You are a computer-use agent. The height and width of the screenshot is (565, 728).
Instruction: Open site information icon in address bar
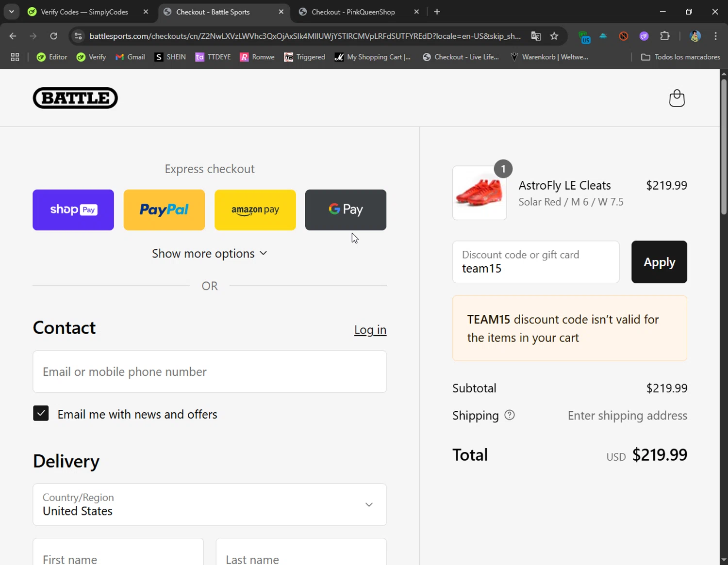click(x=78, y=36)
